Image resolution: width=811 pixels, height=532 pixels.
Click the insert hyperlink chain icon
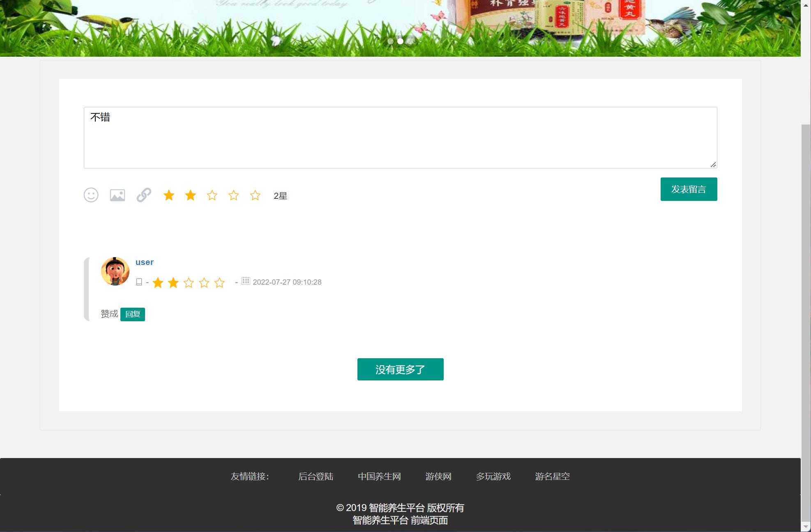pos(144,195)
